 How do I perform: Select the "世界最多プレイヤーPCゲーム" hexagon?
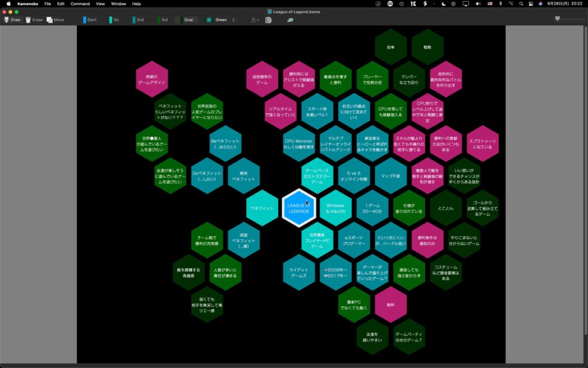(317, 240)
